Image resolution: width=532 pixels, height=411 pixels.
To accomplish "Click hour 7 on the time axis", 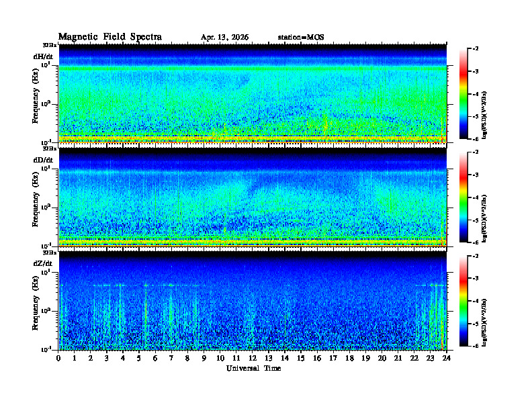I will pos(171,358).
